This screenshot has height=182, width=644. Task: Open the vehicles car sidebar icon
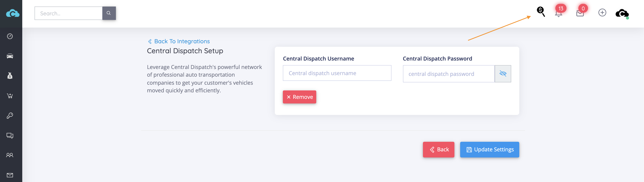coord(10,56)
